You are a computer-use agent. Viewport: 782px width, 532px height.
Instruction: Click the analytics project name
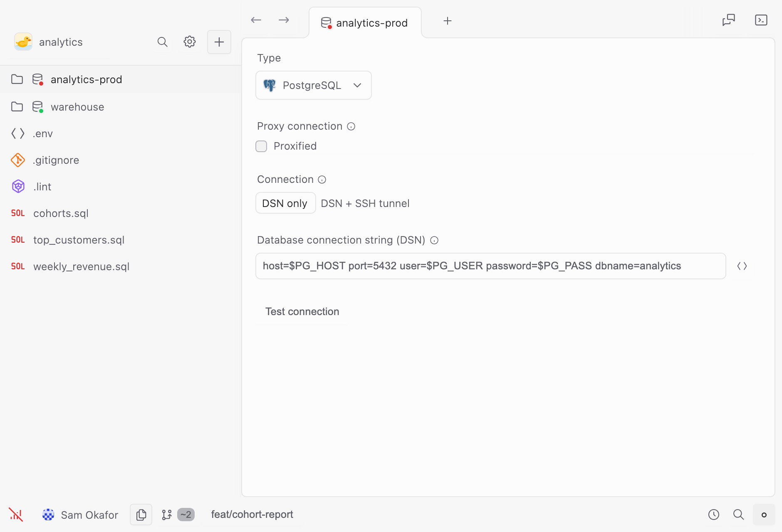61,42
